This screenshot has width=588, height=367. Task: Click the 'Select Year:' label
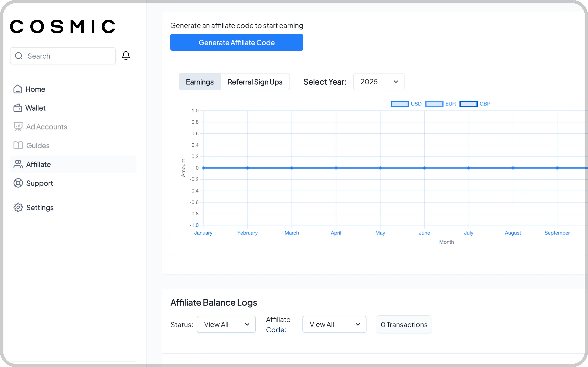(x=325, y=82)
